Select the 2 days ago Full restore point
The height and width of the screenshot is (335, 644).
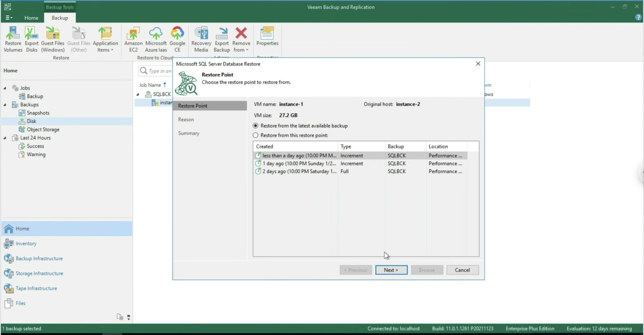360,171
